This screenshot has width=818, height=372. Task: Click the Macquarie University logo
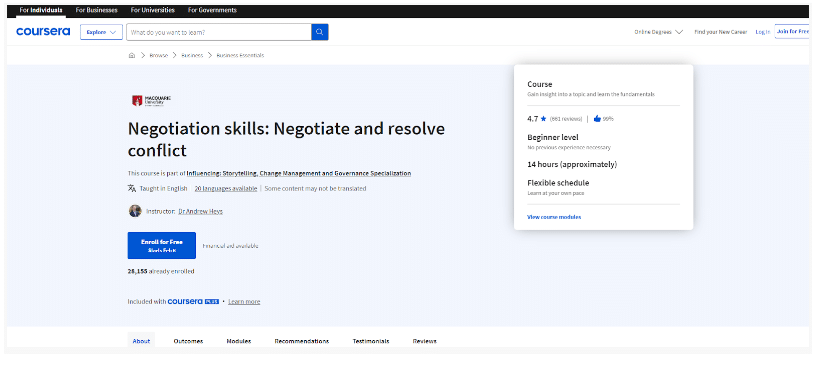[151, 101]
